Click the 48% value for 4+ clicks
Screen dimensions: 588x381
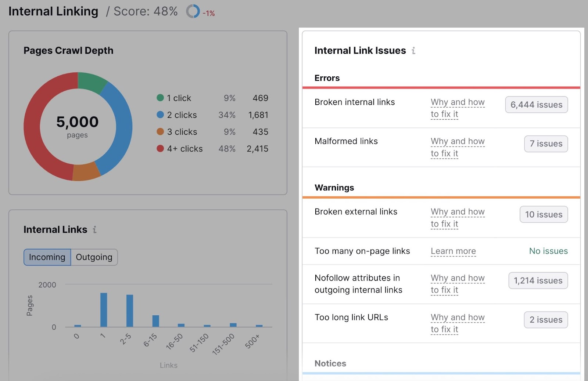tap(227, 149)
